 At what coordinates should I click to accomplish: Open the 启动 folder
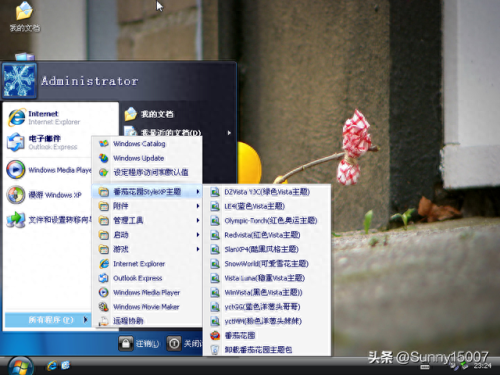click(147, 235)
